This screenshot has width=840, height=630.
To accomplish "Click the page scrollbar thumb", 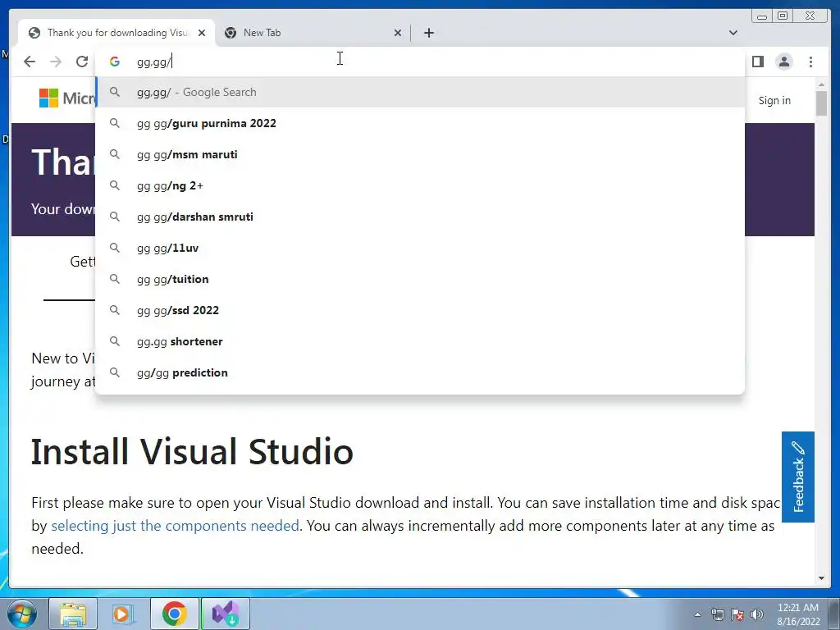I will 822,103.
